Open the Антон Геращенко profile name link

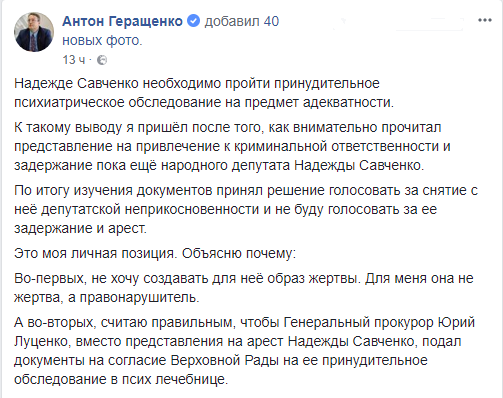(122, 21)
